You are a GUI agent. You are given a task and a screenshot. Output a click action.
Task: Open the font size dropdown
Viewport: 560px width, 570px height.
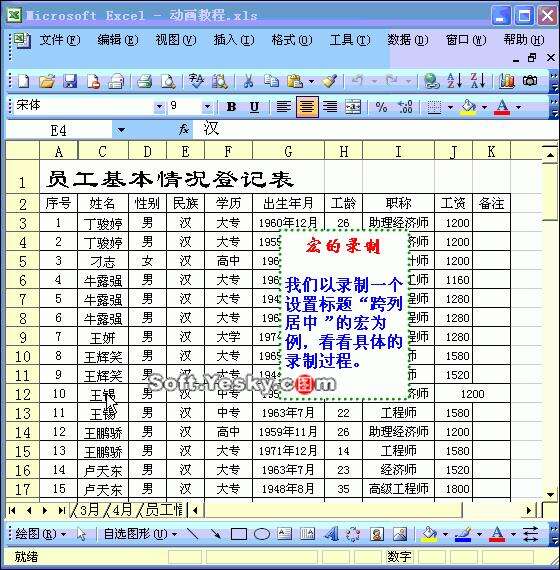pos(207,107)
